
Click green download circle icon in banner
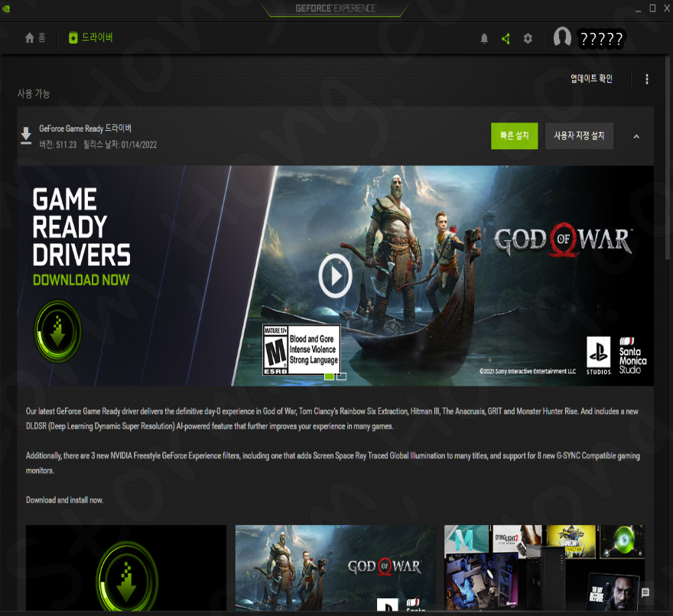pos(57,331)
